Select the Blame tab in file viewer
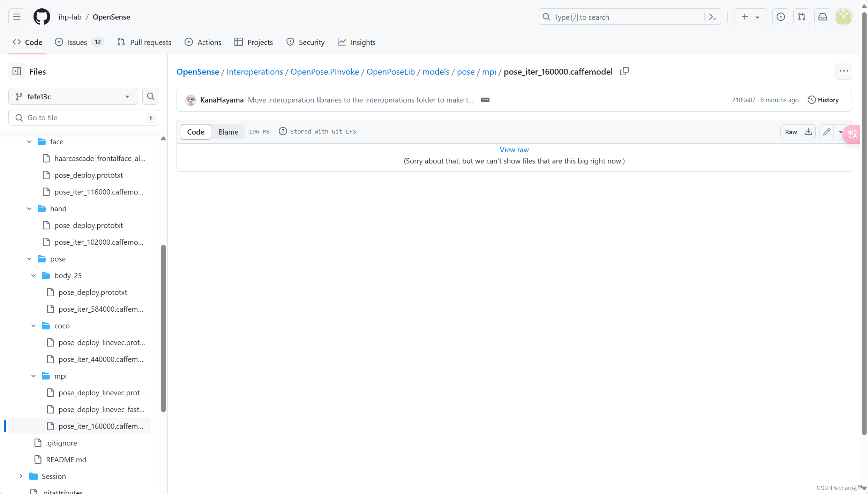The height and width of the screenshot is (494, 868). 228,132
